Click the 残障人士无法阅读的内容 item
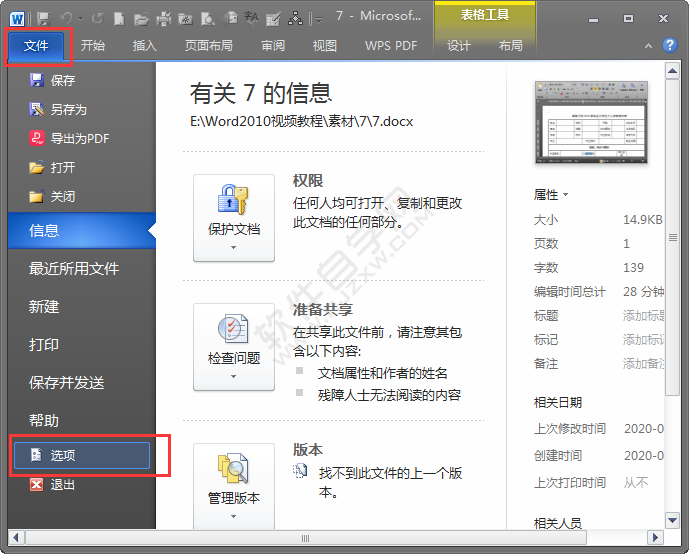Viewport: 689px width, 554px height. pos(389,395)
